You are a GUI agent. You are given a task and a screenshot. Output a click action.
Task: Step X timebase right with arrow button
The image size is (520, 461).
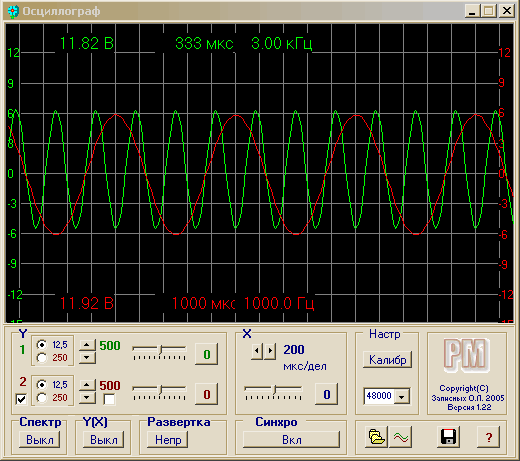[x=270, y=351]
